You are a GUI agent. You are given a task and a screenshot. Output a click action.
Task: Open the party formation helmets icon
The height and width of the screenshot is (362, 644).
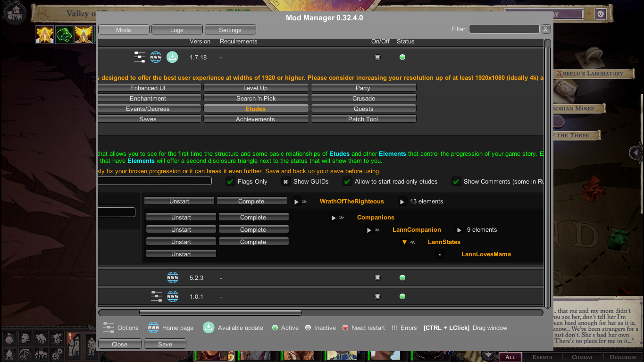coord(41,354)
